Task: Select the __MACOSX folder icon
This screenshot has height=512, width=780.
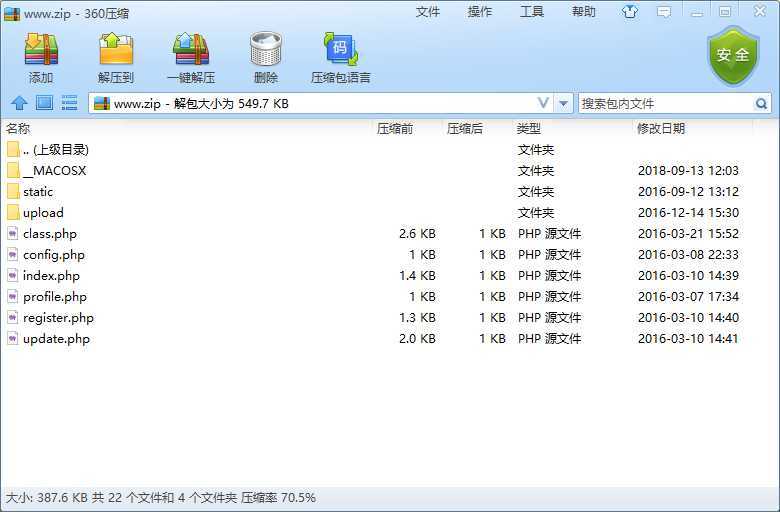Action: [13, 170]
